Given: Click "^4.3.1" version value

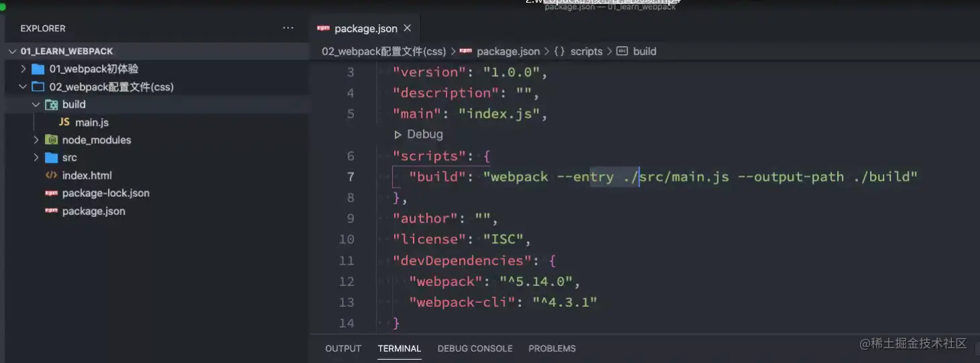Looking at the screenshot, I should pyautogui.click(x=565, y=302).
